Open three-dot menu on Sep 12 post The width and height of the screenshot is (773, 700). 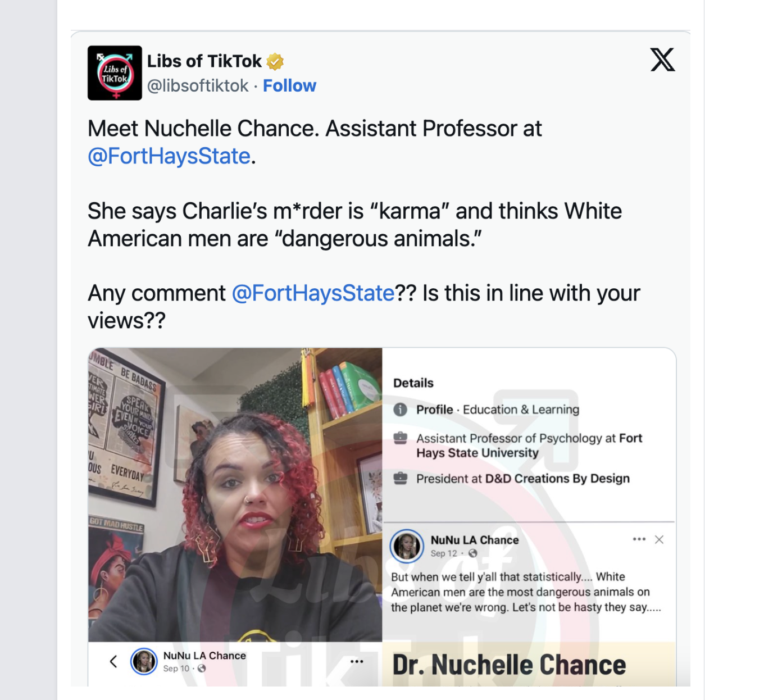pos(639,539)
